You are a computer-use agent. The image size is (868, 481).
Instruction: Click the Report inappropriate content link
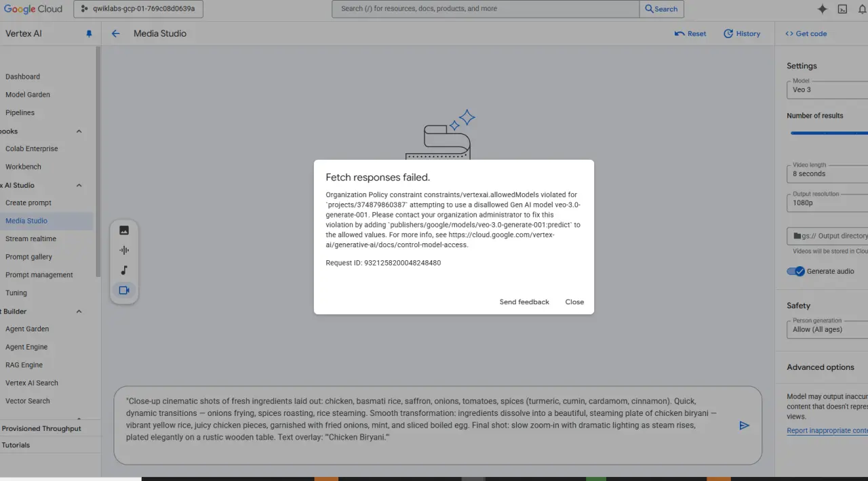pyautogui.click(x=827, y=430)
